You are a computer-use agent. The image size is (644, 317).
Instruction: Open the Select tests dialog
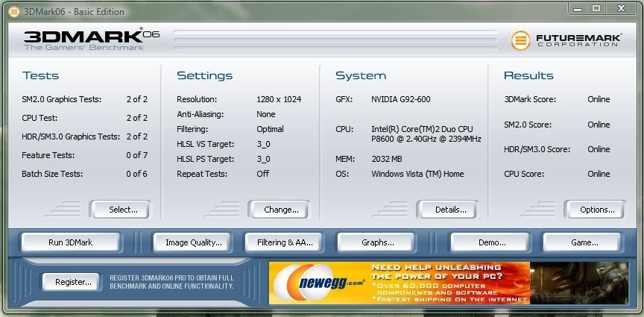click(120, 210)
